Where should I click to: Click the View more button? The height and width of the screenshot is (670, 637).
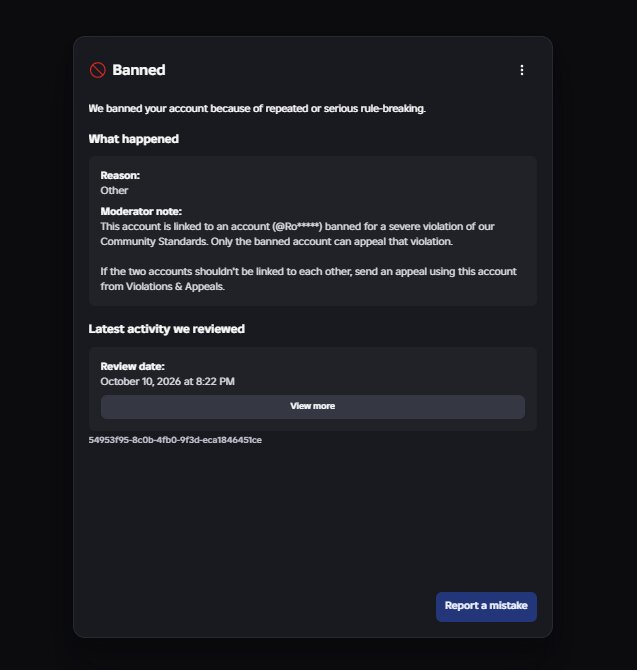[x=313, y=406]
